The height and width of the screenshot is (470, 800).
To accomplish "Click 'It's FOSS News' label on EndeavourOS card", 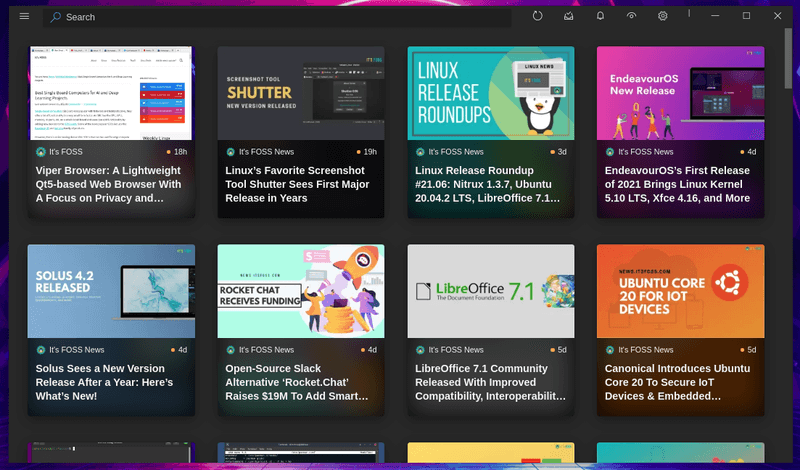I will pyautogui.click(x=646, y=152).
